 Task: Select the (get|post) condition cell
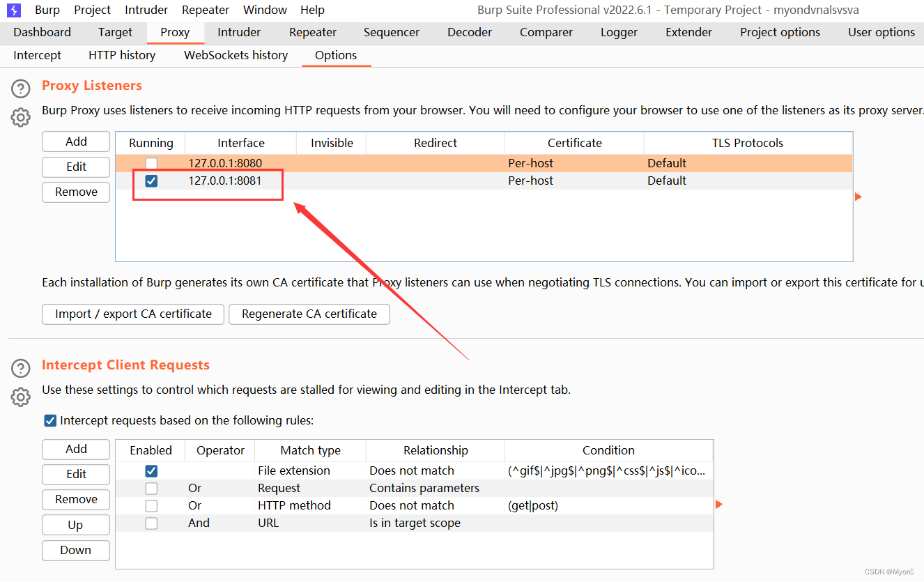(608, 505)
